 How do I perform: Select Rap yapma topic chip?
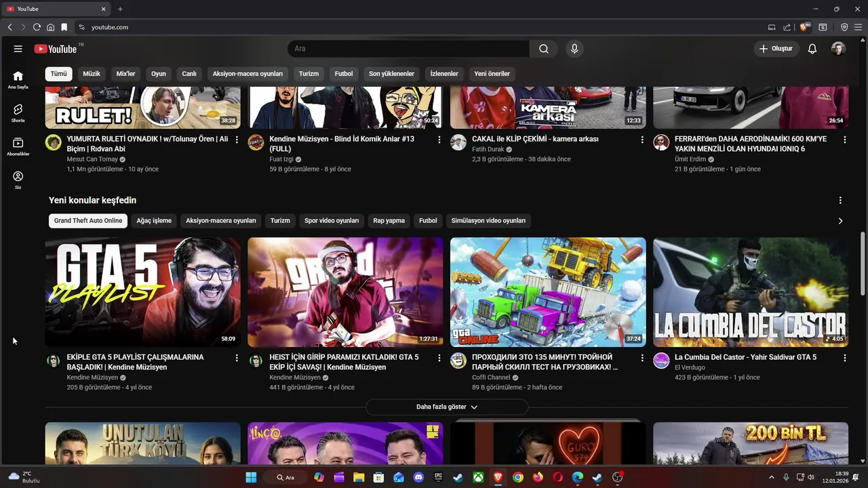(389, 221)
